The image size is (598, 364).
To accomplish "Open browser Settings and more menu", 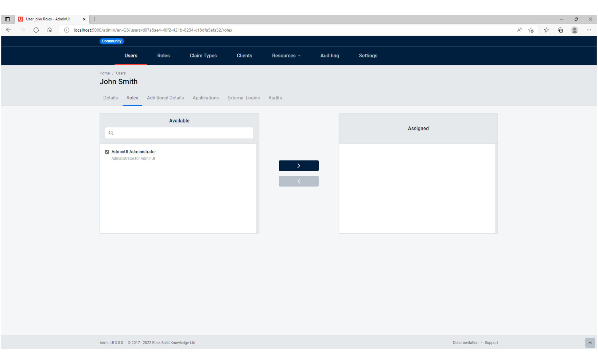I will click(x=588, y=30).
